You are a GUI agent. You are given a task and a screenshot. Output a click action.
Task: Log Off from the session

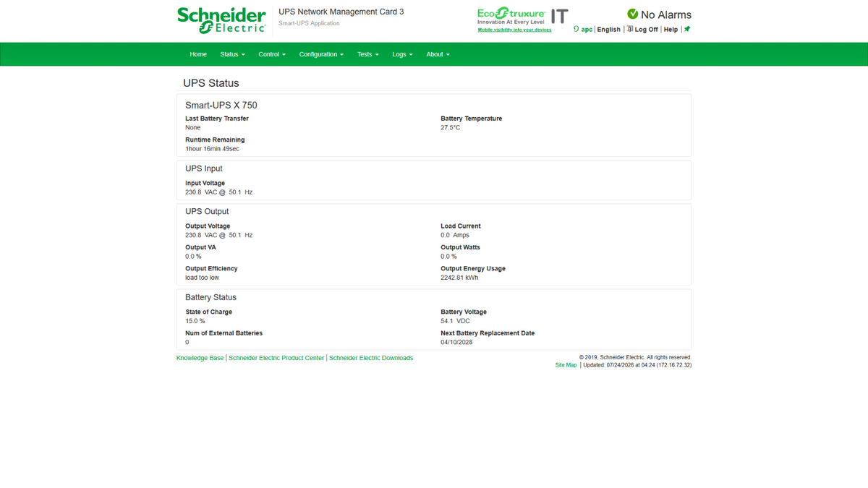pos(646,30)
